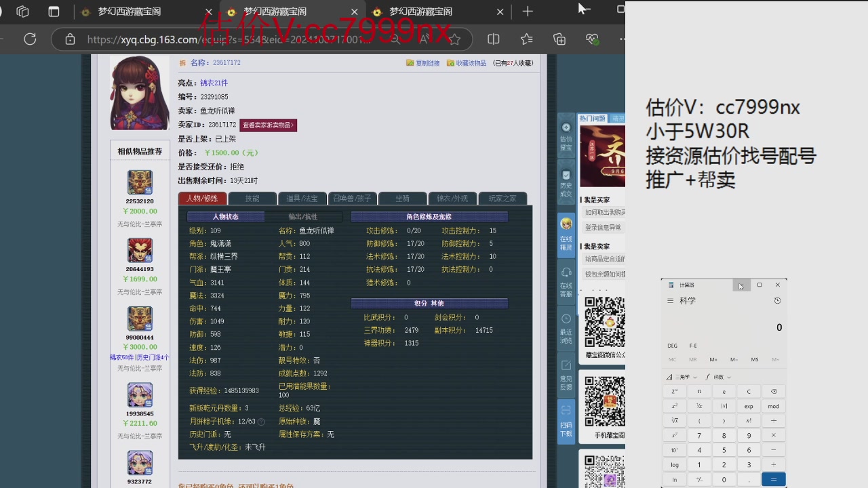Image resolution: width=868 pixels, height=488 pixels.
Task: Show the calculator history
Action: (x=777, y=301)
